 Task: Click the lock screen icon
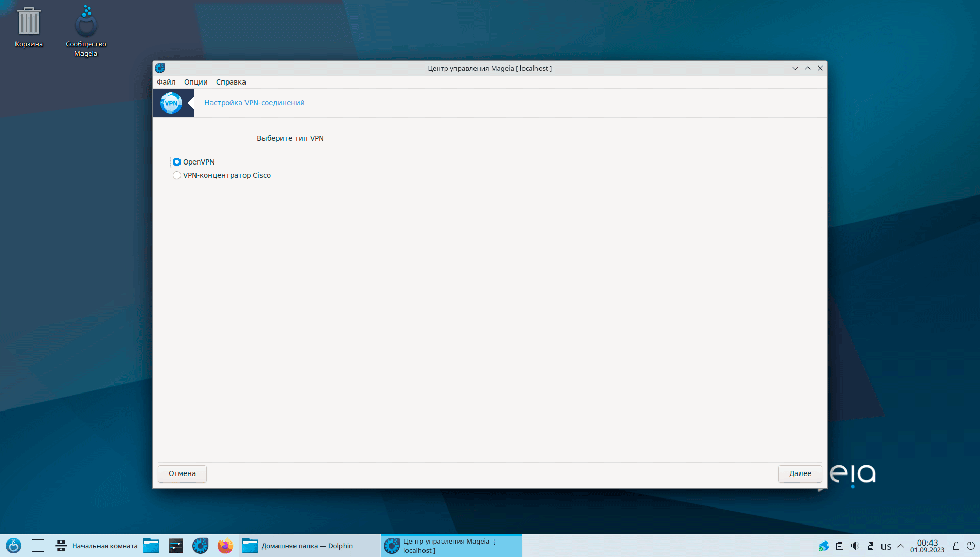pos(956,546)
